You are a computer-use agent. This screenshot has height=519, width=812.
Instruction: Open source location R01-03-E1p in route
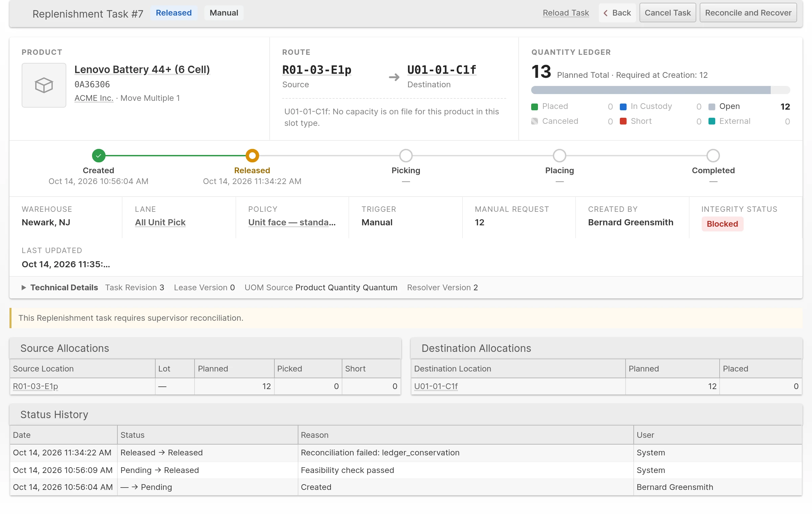coord(317,70)
